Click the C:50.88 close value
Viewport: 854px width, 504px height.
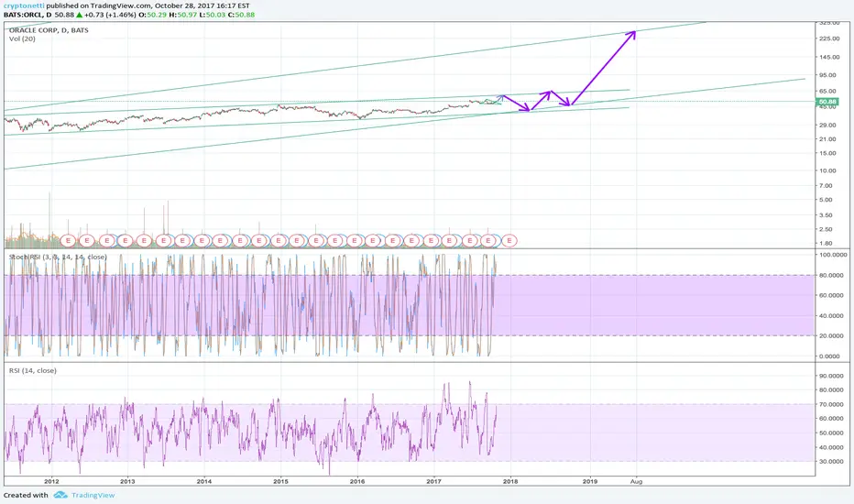point(241,15)
